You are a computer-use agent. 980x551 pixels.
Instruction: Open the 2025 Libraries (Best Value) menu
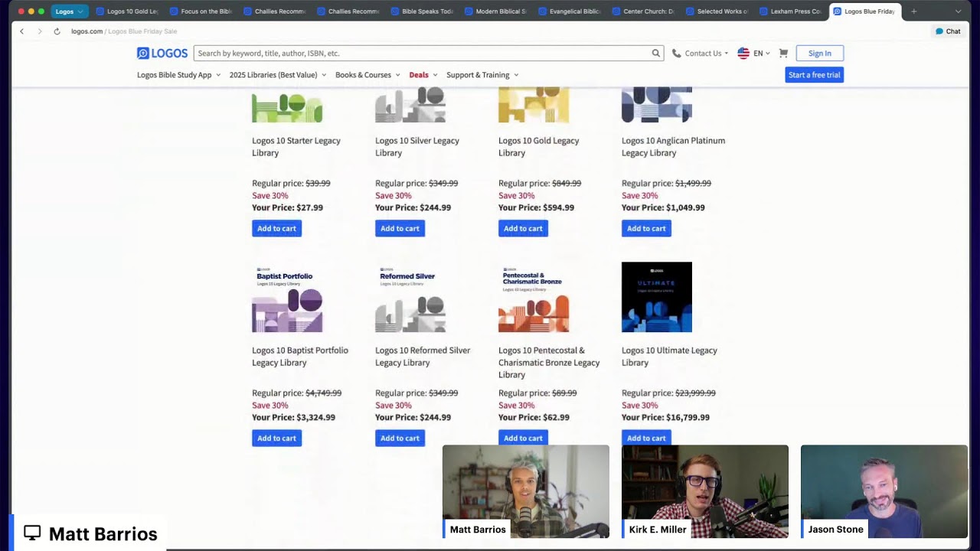278,75
